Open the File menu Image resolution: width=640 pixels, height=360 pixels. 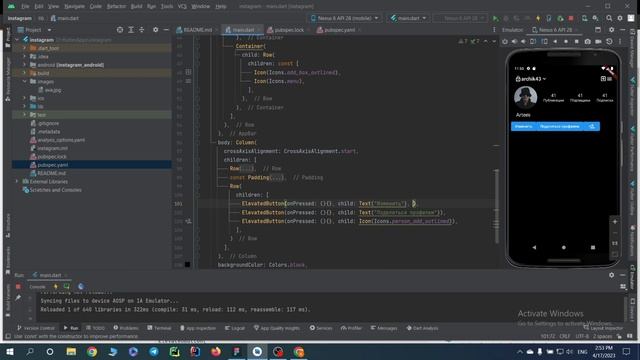pos(25,7)
